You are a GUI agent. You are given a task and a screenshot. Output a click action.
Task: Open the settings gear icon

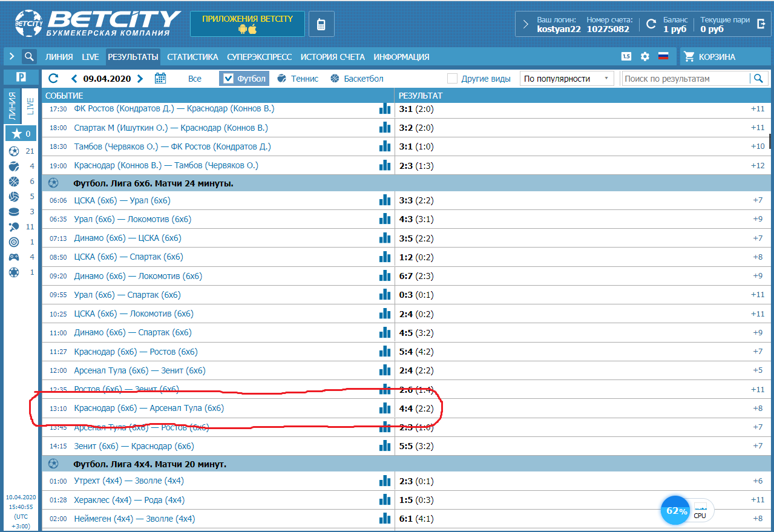[644, 57]
